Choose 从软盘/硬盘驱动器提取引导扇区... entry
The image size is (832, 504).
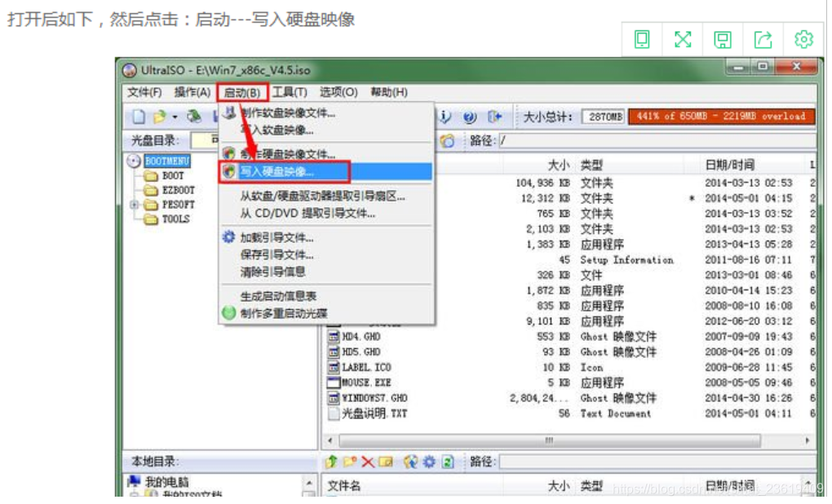326,197
